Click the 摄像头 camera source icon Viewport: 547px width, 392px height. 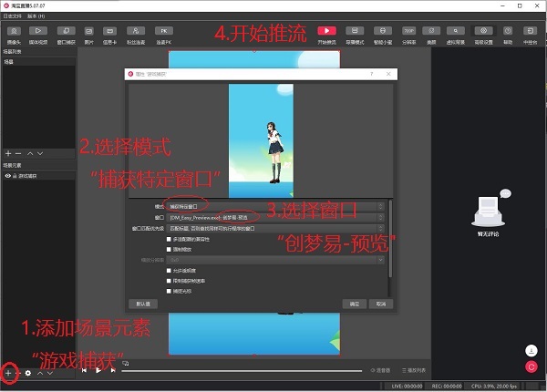[x=15, y=34]
